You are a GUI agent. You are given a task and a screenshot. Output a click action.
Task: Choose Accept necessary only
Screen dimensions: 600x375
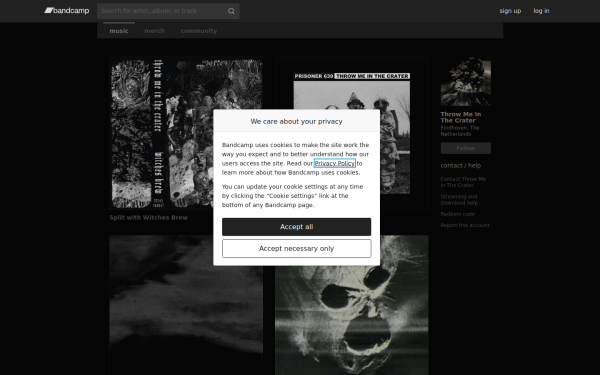tap(297, 249)
